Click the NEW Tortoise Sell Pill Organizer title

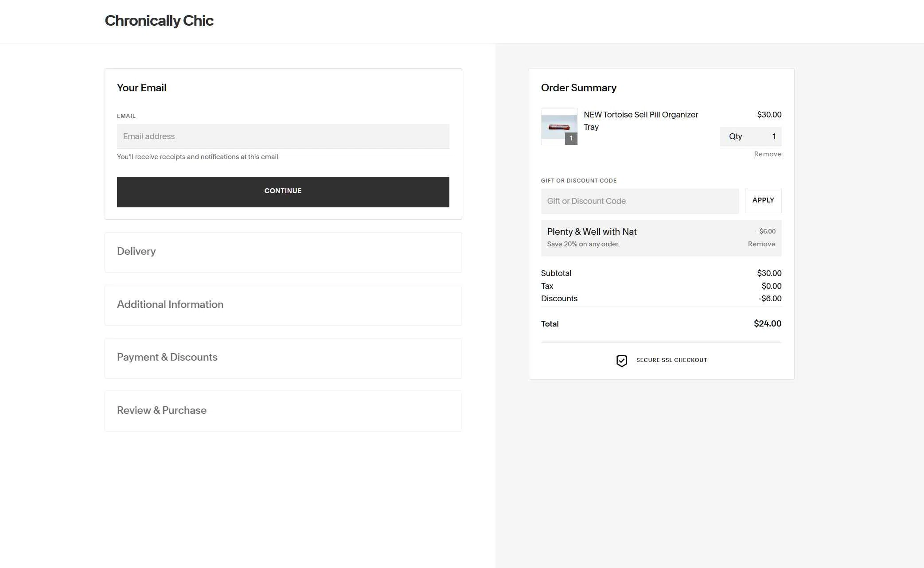[640, 121]
